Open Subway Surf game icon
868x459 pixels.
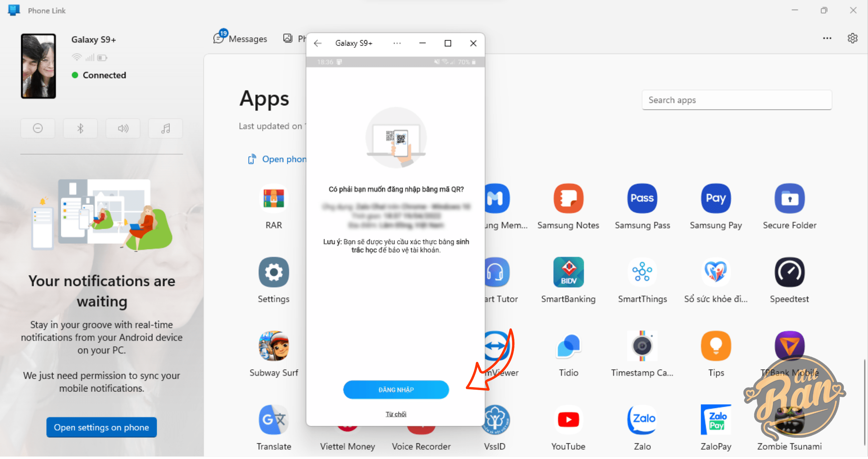pos(273,346)
